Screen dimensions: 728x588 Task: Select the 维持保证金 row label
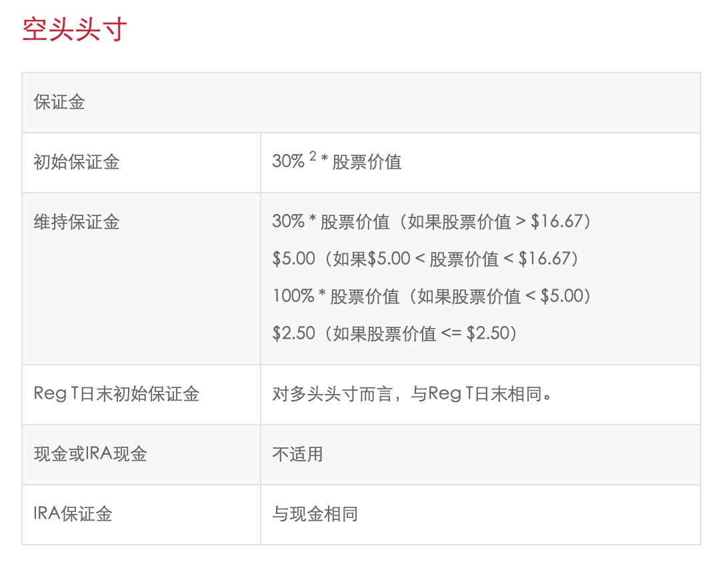click(x=76, y=222)
